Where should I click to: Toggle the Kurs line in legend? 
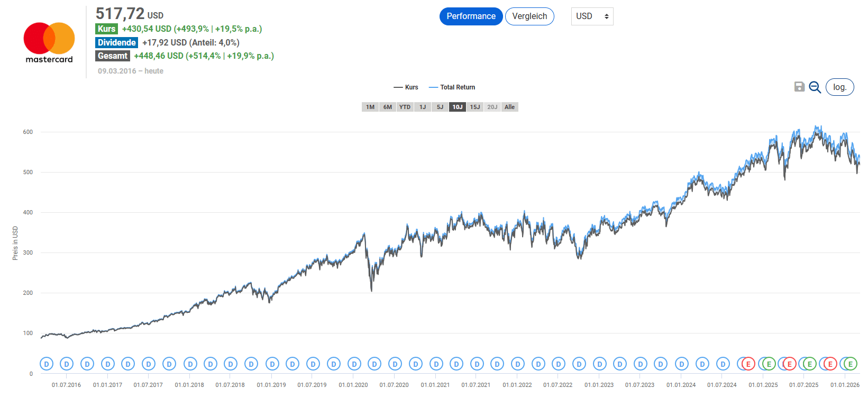pyautogui.click(x=406, y=87)
